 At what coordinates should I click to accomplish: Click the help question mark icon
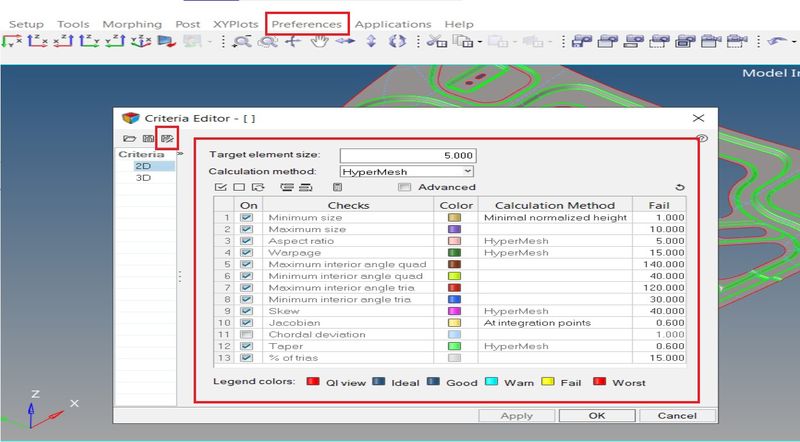pos(703,138)
